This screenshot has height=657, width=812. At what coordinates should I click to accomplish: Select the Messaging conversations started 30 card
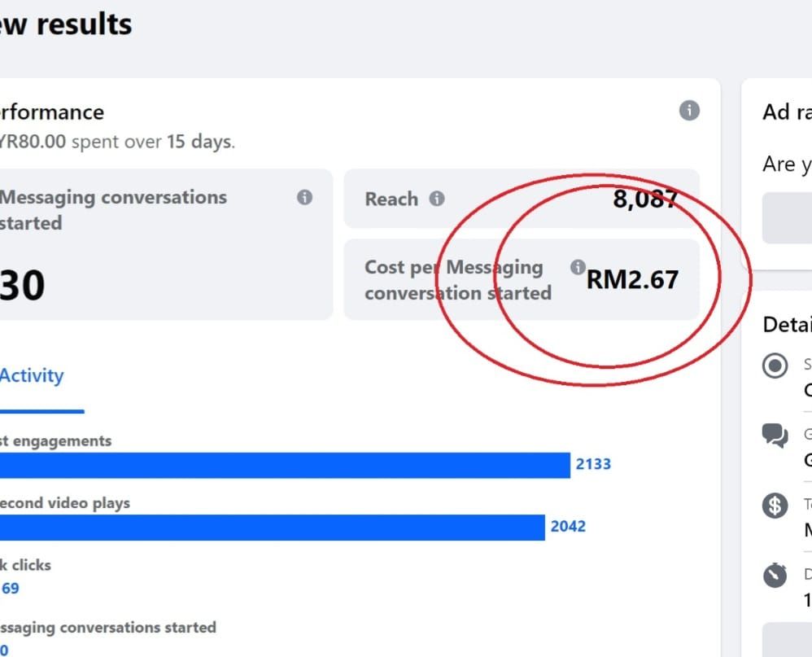(x=166, y=244)
